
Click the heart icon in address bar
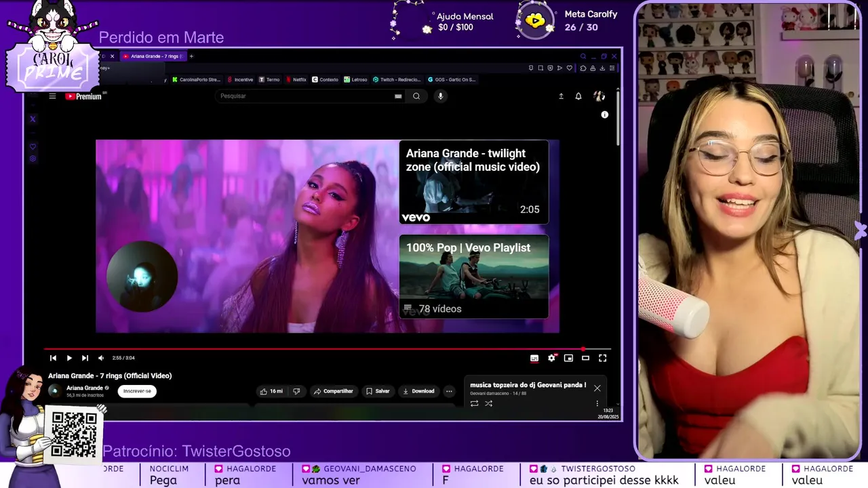pos(570,68)
